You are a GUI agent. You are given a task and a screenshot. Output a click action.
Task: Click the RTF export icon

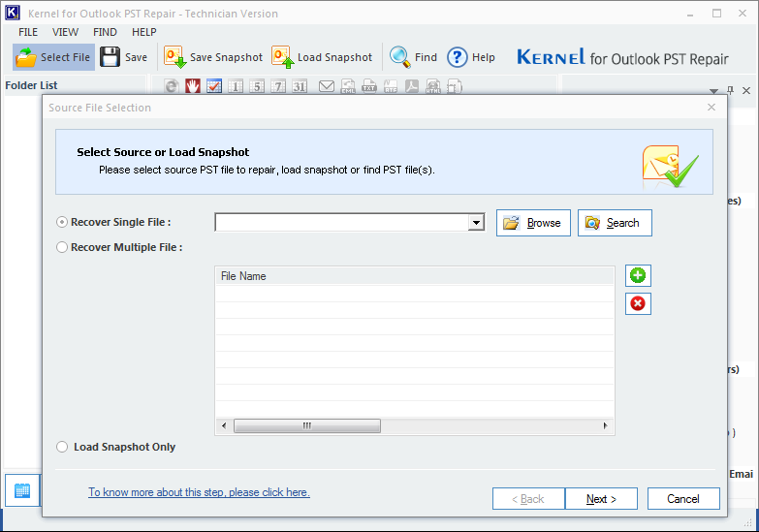391,86
